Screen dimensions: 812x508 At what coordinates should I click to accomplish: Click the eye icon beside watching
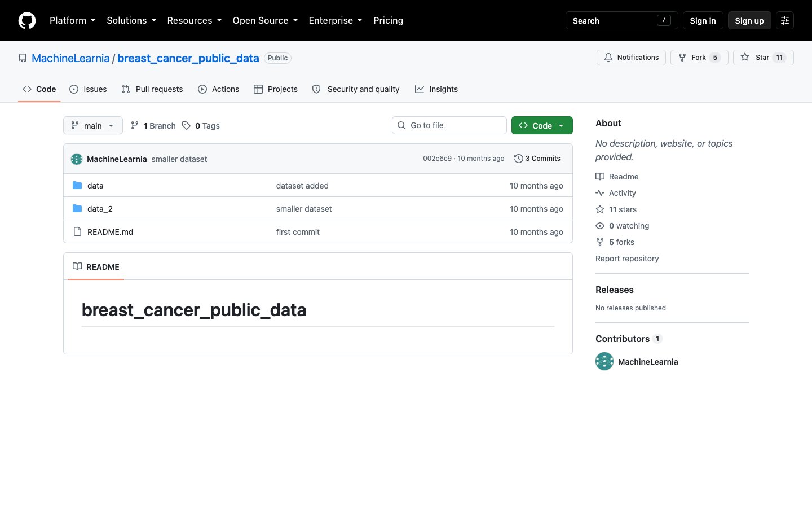tap(600, 226)
